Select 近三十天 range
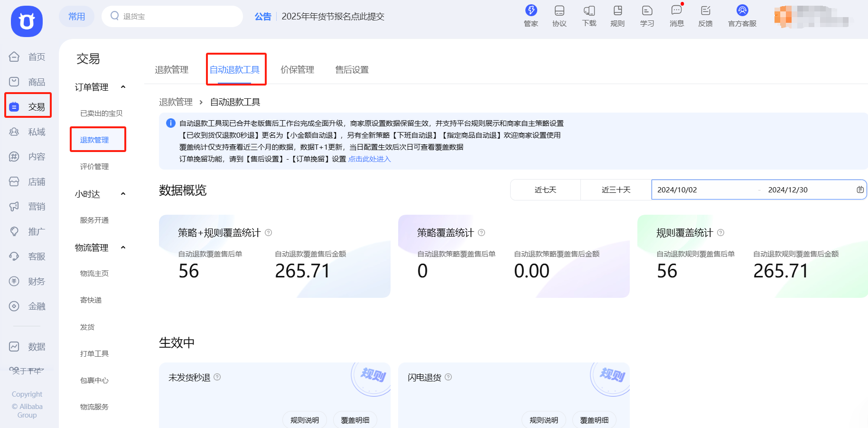The image size is (868, 428). (616, 190)
